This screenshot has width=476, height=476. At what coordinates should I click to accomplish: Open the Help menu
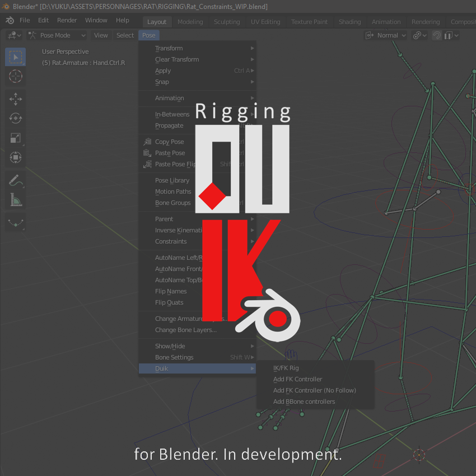coord(122,20)
